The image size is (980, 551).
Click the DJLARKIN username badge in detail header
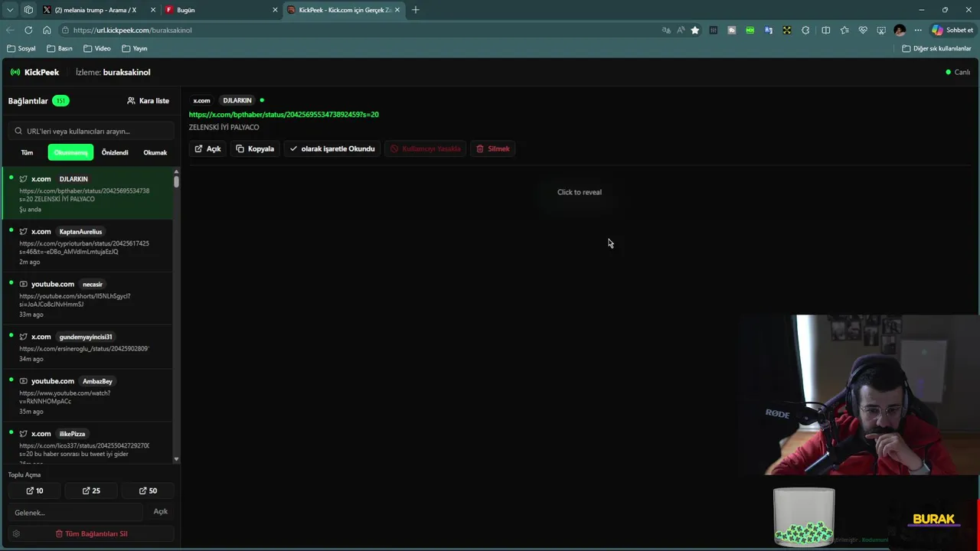(237, 100)
